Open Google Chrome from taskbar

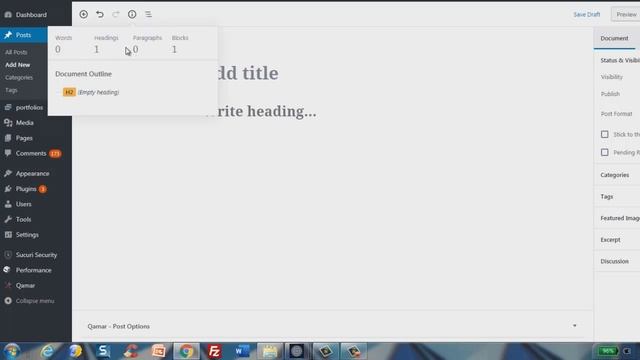point(186,351)
